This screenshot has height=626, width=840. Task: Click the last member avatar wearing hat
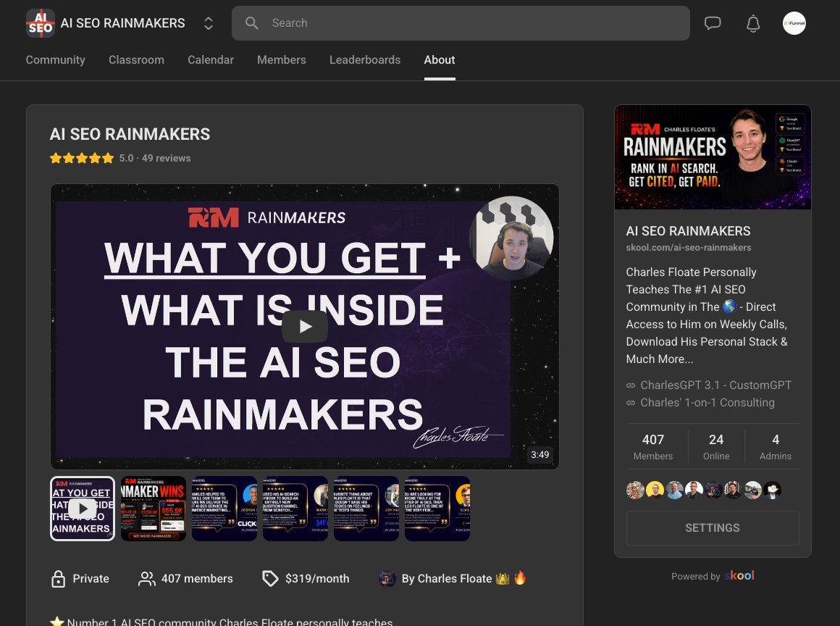pyautogui.click(x=772, y=490)
